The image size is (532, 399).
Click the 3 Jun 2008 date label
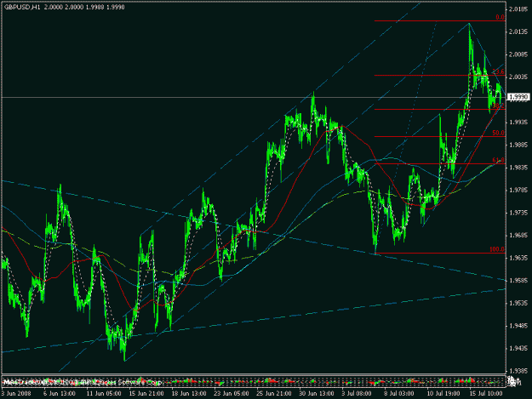pos(16,394)
